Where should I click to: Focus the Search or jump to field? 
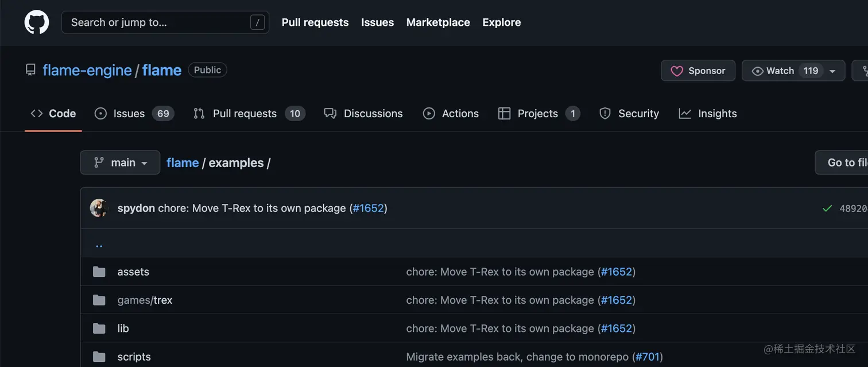pyautogui.click(x=165, y=22)
